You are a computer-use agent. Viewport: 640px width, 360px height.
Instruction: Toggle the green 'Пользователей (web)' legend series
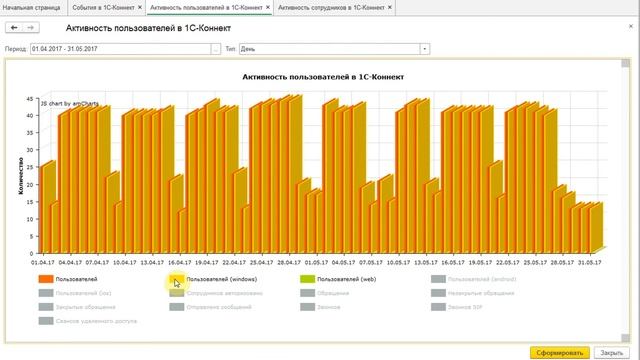[338, 279]
